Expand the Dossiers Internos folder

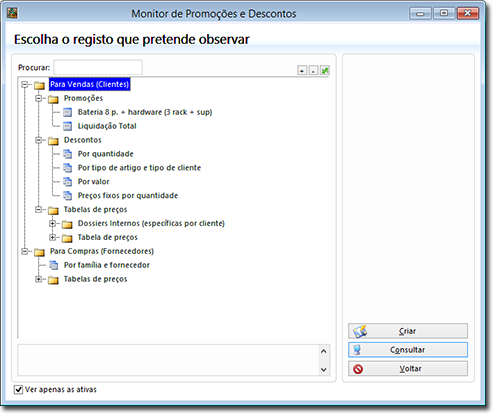(x=52, y=223)
